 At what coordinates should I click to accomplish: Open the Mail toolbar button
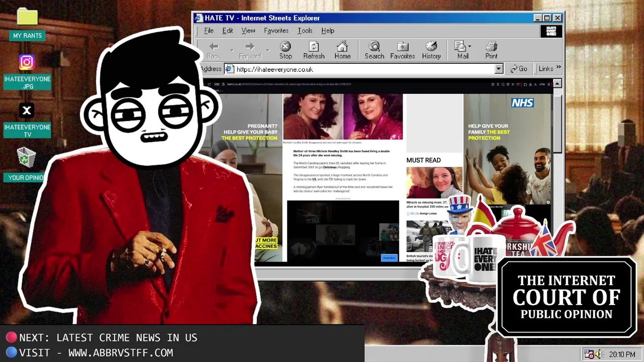[x=462, y=51]
